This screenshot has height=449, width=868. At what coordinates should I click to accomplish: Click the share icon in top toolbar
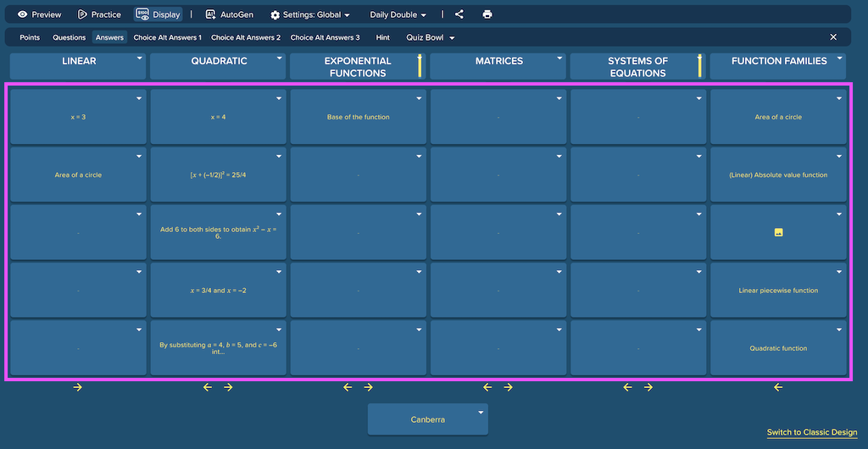pyautogui.click(x=459, y=14)
